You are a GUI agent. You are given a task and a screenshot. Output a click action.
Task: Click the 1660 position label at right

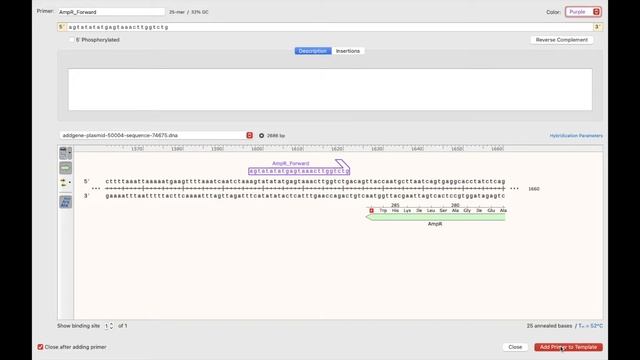coord(534,189)
